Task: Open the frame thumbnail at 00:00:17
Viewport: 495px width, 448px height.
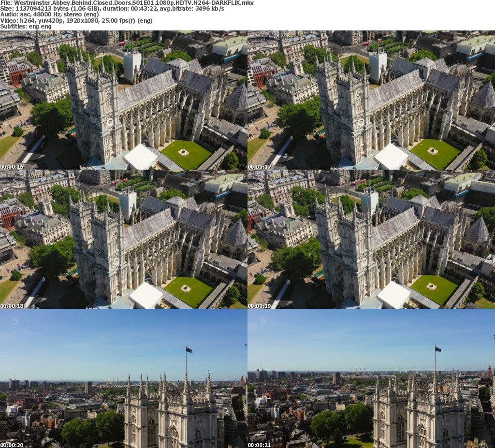Action: pos(371,100)
